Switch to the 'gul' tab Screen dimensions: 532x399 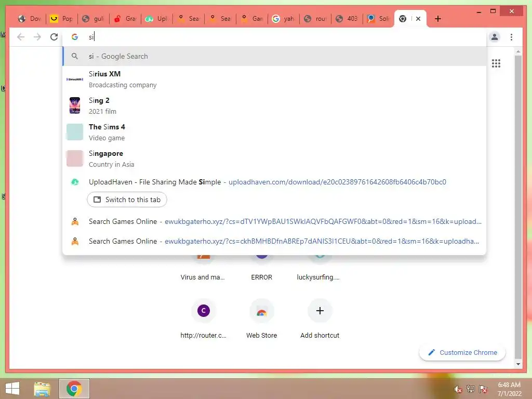94,19
